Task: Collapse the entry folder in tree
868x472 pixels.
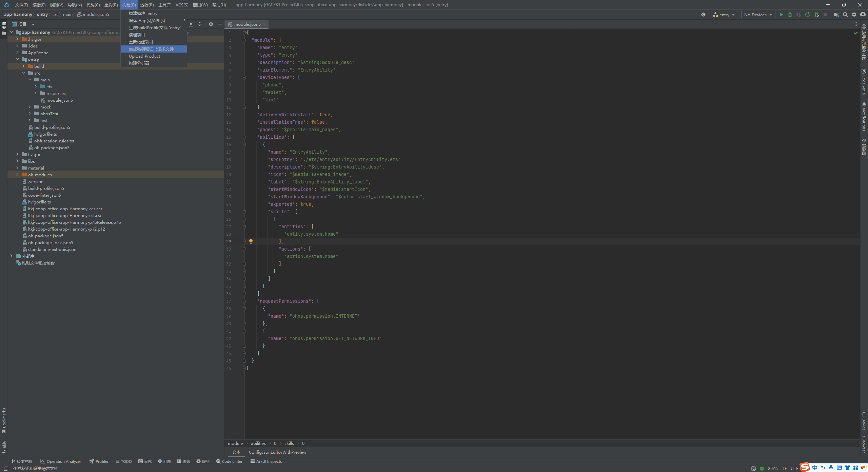Action: [x=18, y=59]
